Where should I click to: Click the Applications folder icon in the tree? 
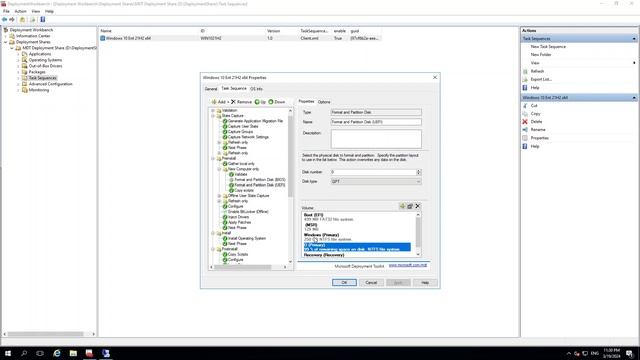[24, 54]
